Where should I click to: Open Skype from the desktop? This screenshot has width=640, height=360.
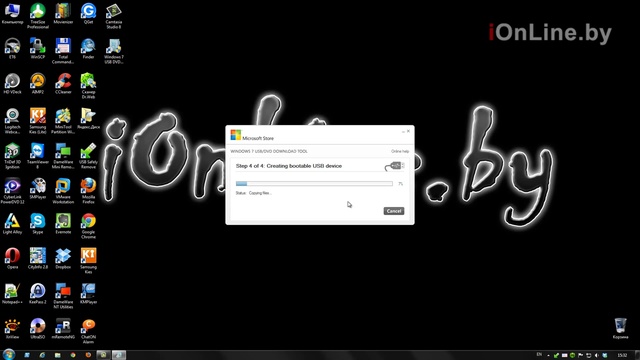coord(38,224)
